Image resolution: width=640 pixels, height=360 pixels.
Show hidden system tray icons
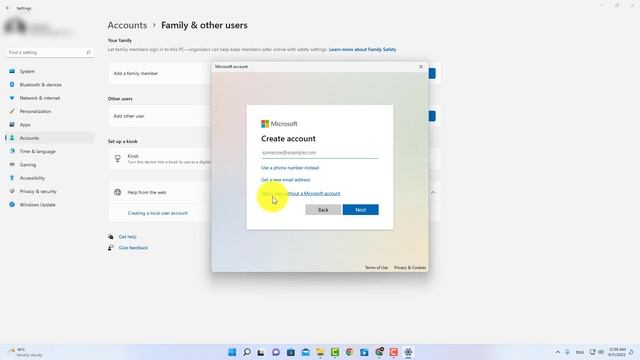click(x=558, y=352)
